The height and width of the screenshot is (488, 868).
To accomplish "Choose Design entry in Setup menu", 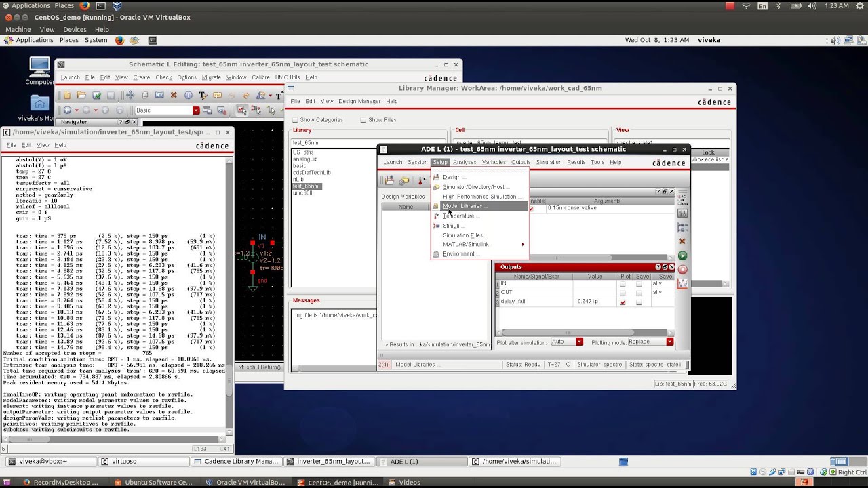I will (x=479, y=177).
